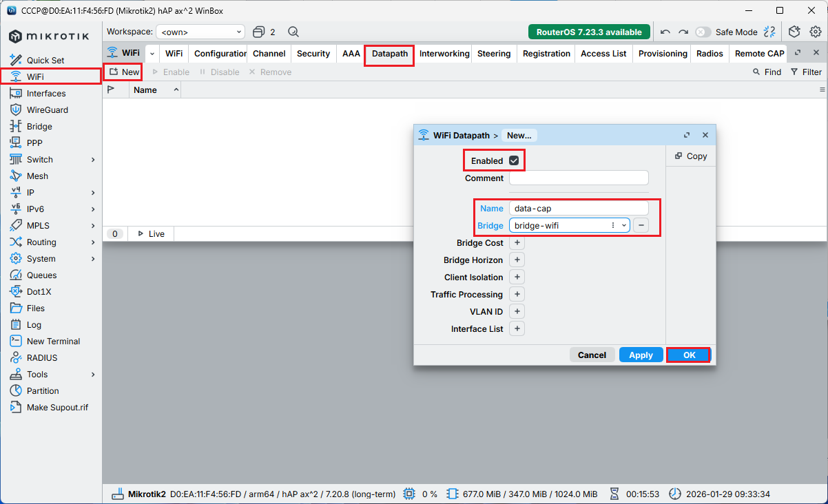Click the Live button below table
This screenshot has width=828, height=504.
tap(151, 234)
